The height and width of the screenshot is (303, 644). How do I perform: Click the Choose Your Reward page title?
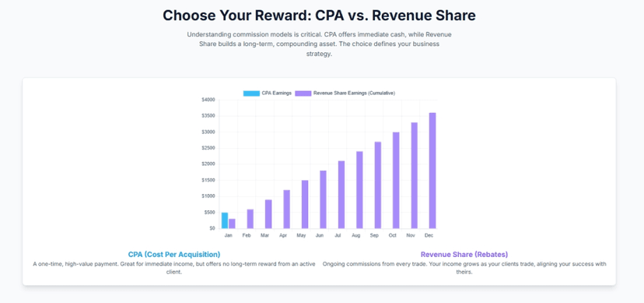319,16
